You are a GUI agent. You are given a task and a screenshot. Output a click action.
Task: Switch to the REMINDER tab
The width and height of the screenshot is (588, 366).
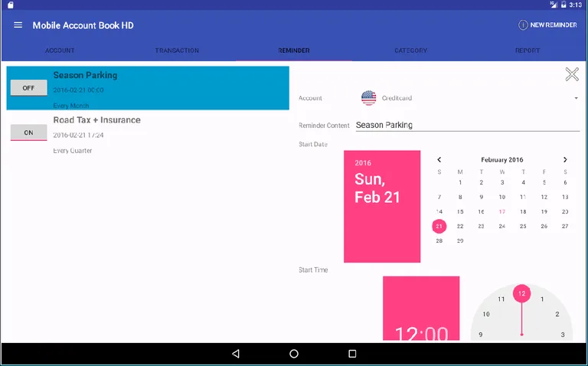point(294,51)
